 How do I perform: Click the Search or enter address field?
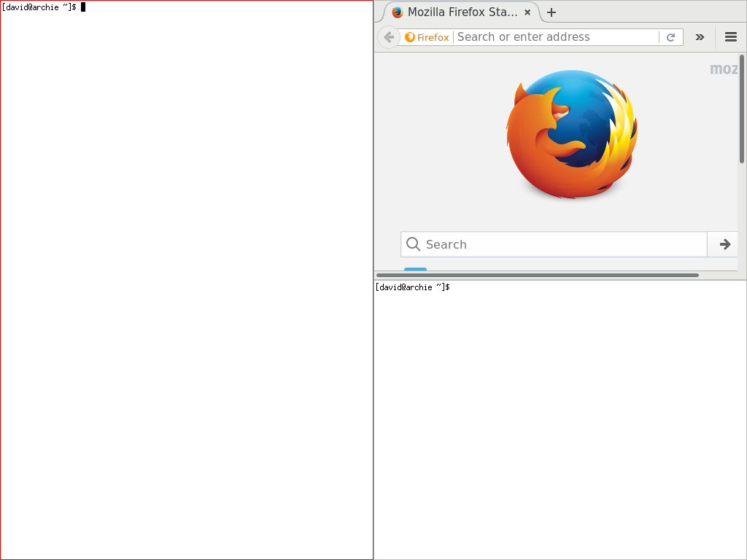pyautogui.click(x=556, y=37)
